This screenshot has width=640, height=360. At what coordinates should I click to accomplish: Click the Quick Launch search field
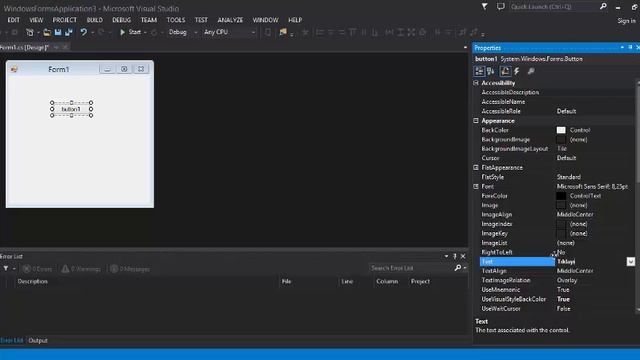pos(554,7)
